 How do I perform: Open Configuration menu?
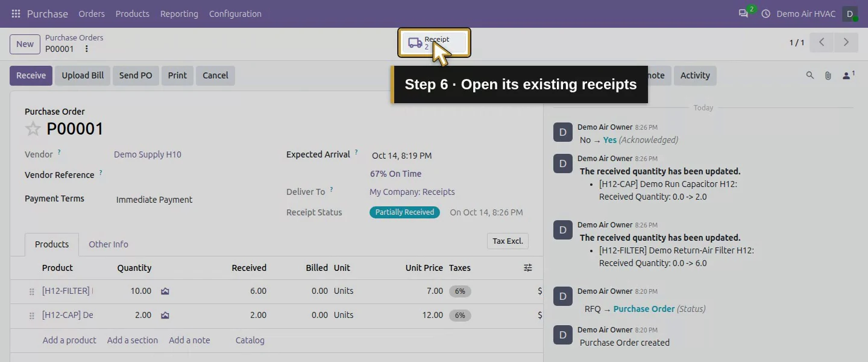(x=235, y=13)
